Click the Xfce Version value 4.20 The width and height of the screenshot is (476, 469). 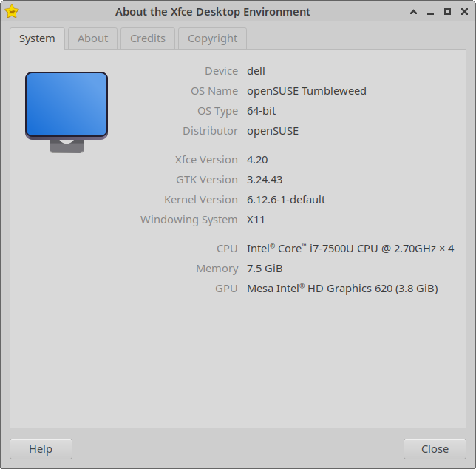pyautogui.click(x=257, y=160)
